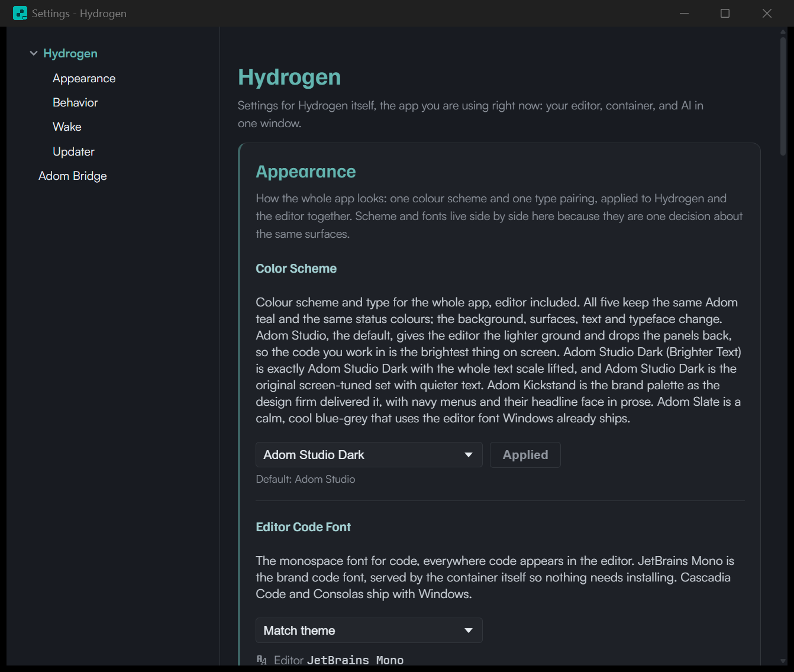794x672 pixels.
Task: Click the scrollbar down arrow
Action: click(783, 661)
